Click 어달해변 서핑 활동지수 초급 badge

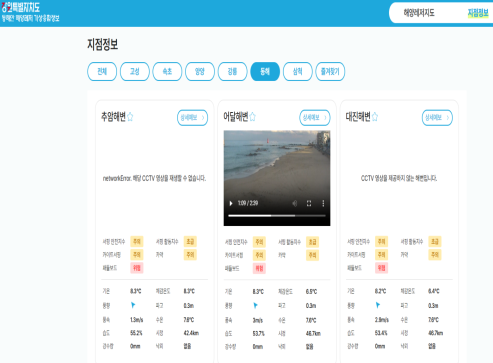pos(312,242)
